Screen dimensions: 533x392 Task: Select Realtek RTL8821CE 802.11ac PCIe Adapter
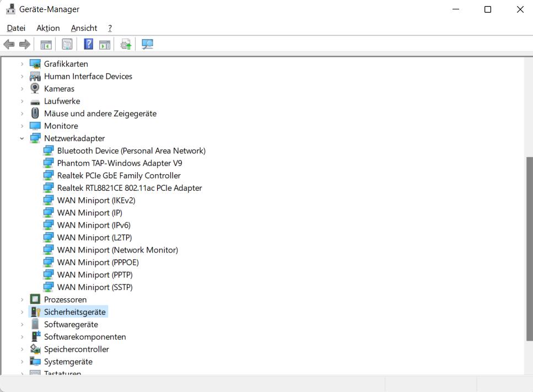129,188
